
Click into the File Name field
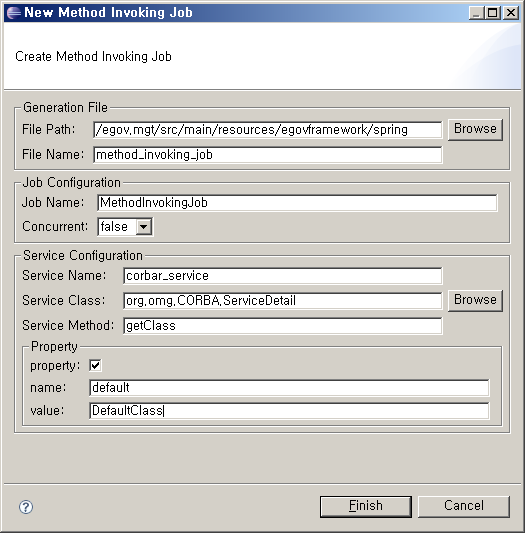tap(268, 155)
